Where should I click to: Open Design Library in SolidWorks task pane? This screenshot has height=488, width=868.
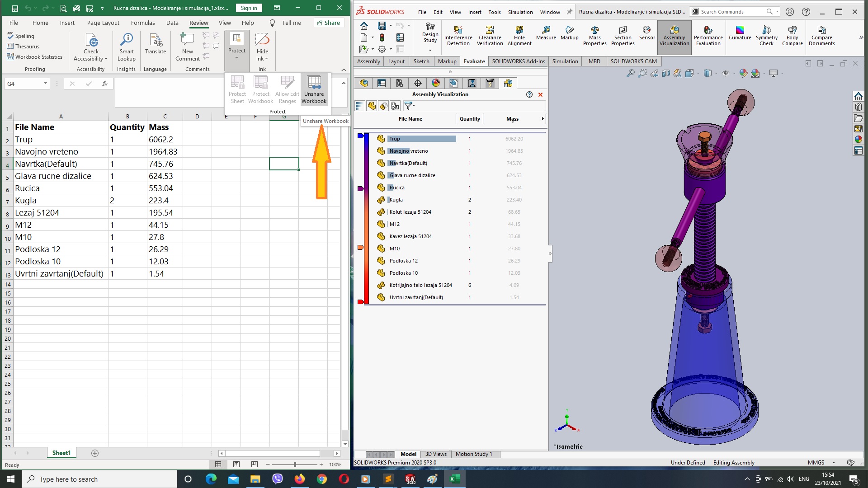pyautogui.click(x=858, y=107)
